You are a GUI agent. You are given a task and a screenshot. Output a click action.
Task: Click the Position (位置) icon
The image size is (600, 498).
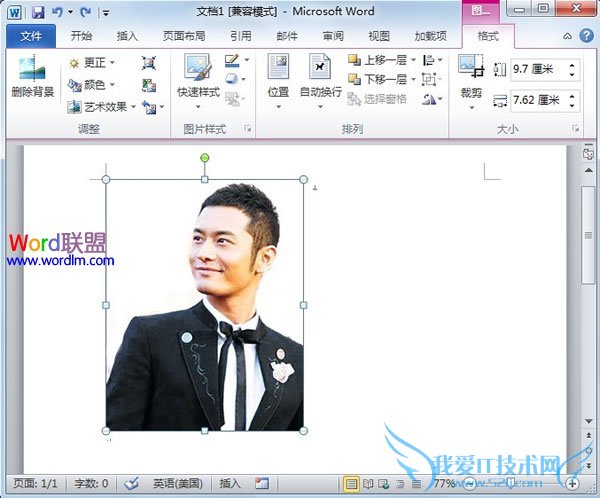tap(278, 76)
